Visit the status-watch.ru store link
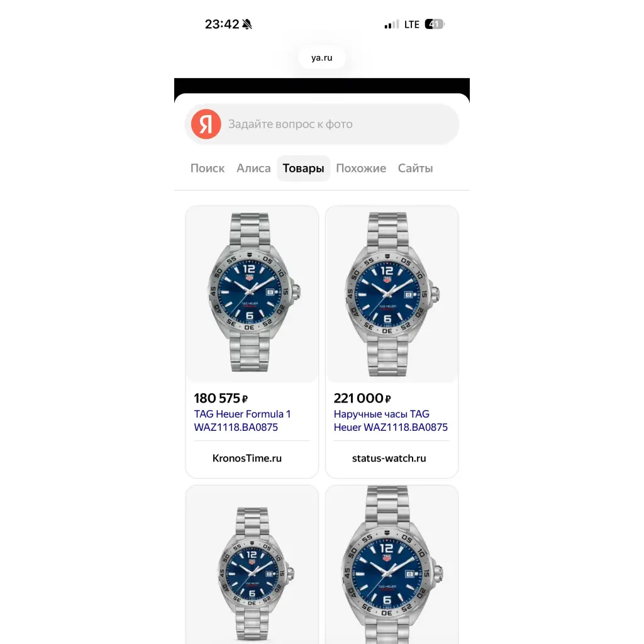The height and width of the screenshot is (644, 644). [389, 458]
